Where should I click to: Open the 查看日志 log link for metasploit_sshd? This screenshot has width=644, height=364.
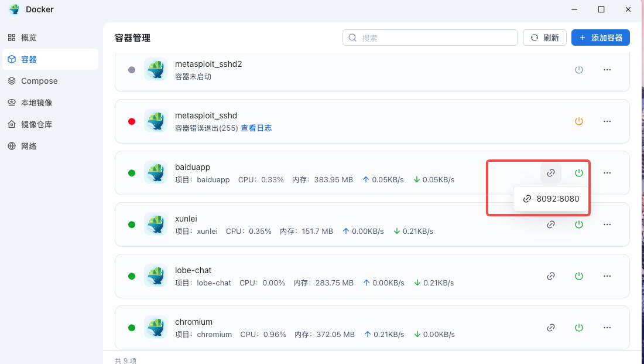pos(256,128)
